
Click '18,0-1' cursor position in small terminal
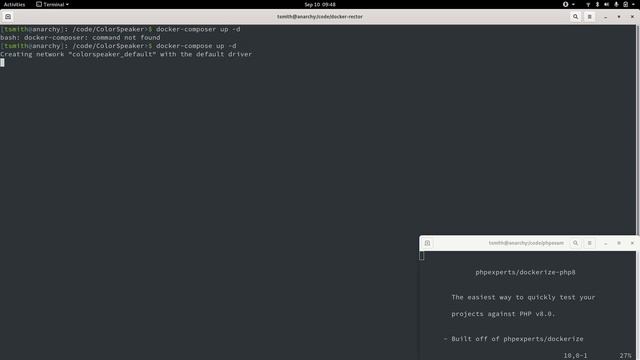pyautogui.click(x=576, y=356)
